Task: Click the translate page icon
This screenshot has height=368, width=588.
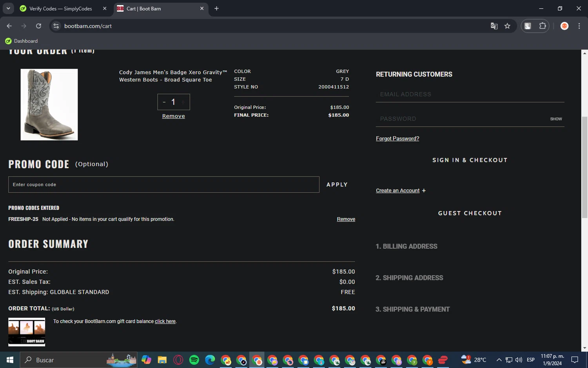Action: [494, 26]
